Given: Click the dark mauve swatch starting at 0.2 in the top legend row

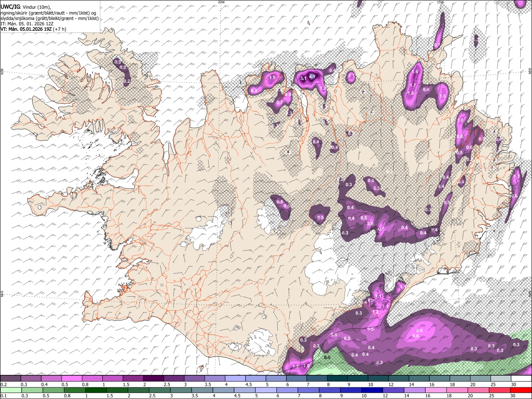Looking at the screenshot, I should 11,379.
